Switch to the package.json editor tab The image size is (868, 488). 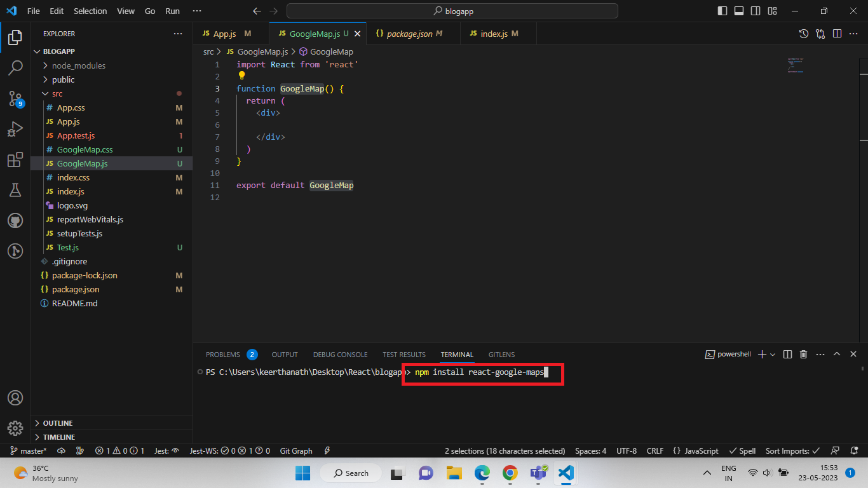[409, 34]
